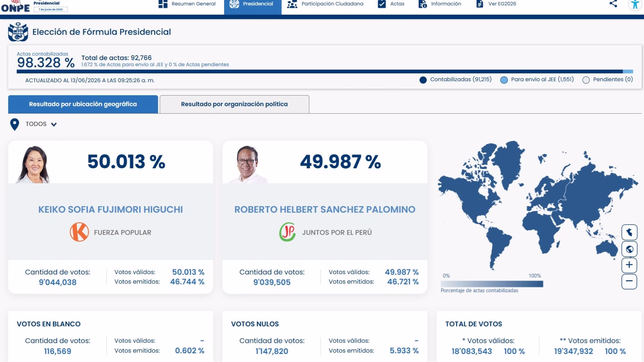Select Resultado por ubicación geográfica tab
The image size is (644, 362).
click(83, 104)
